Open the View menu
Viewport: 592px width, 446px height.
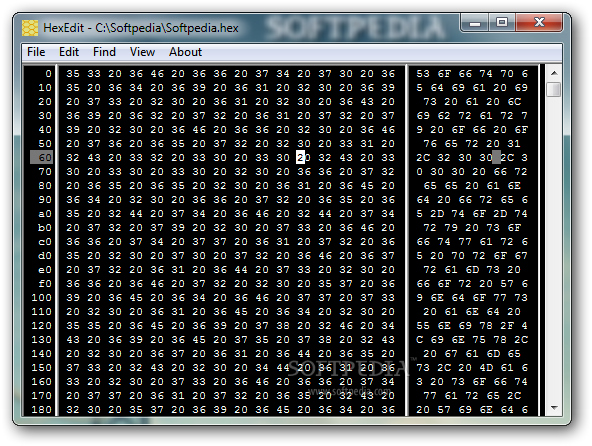click(142, 52)
